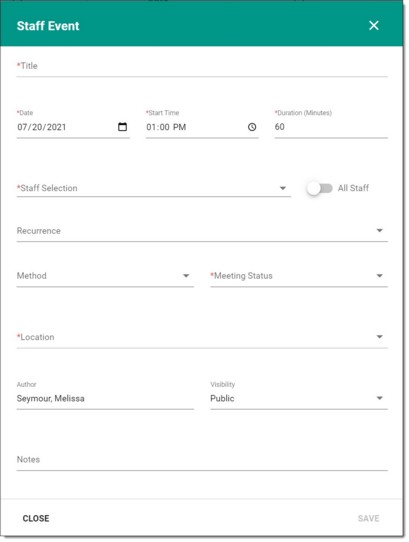Focus the Title input field
Image resolution: width=409 pixels, height=542 pixels.
(202, 66)
